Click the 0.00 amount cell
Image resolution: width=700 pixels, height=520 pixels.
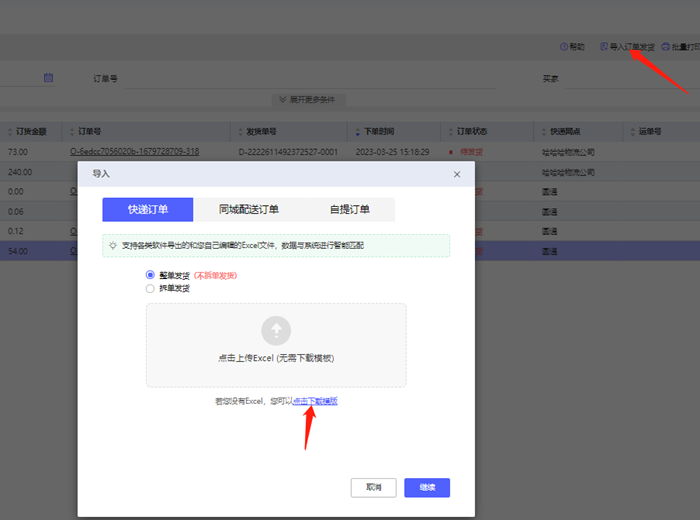(x=16, y=192)
